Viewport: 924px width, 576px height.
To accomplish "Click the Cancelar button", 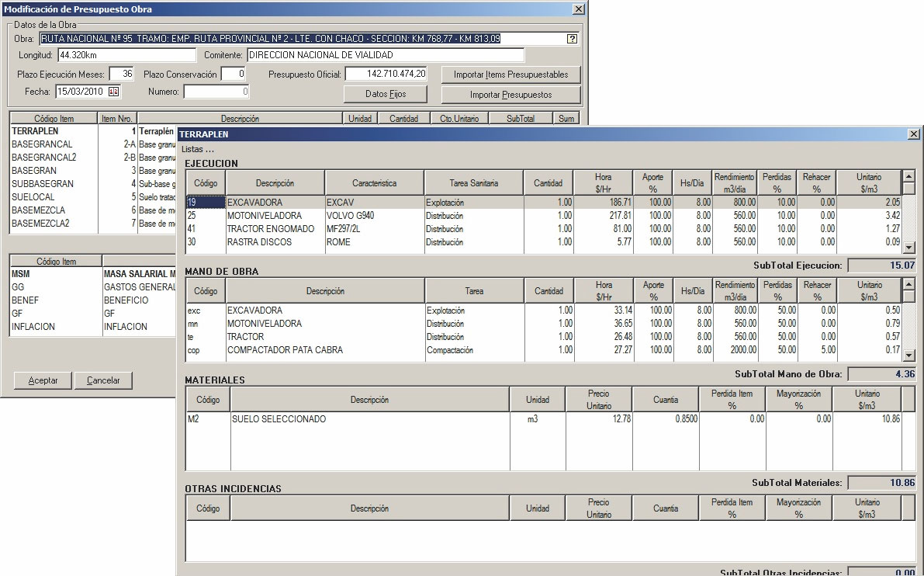I will point(103,380).
